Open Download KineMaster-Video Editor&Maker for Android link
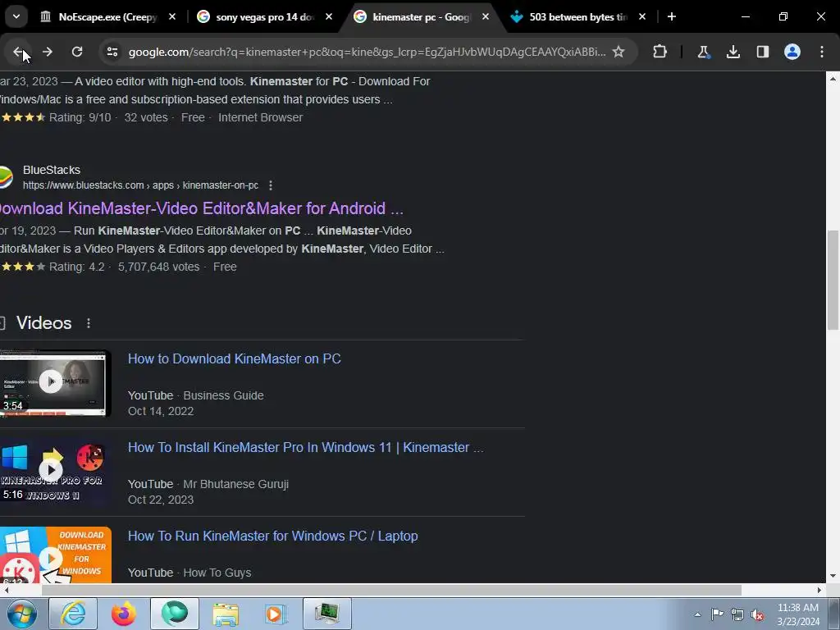The image size is (840, 630). click(202, 208)
